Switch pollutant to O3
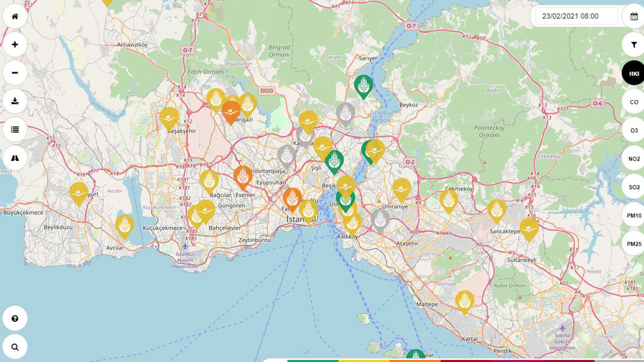 [634, 130]
